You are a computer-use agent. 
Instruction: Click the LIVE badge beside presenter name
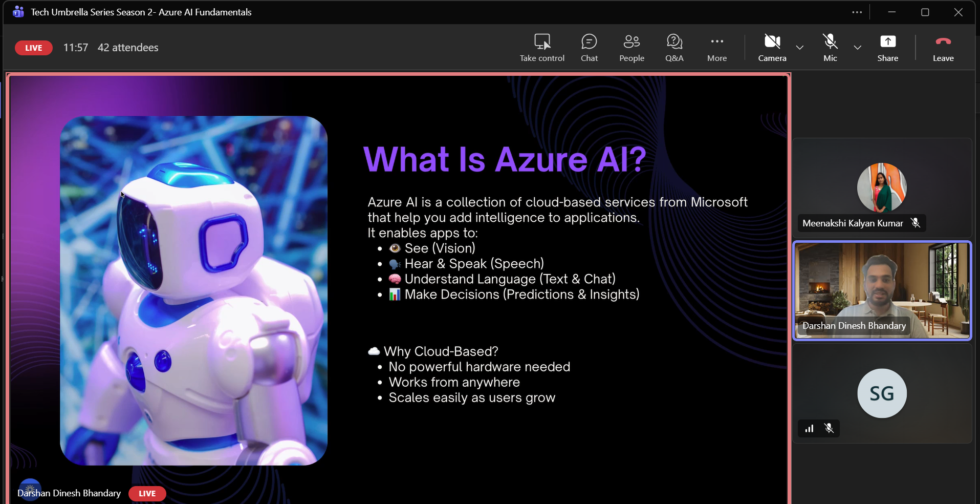click(147, 493)
